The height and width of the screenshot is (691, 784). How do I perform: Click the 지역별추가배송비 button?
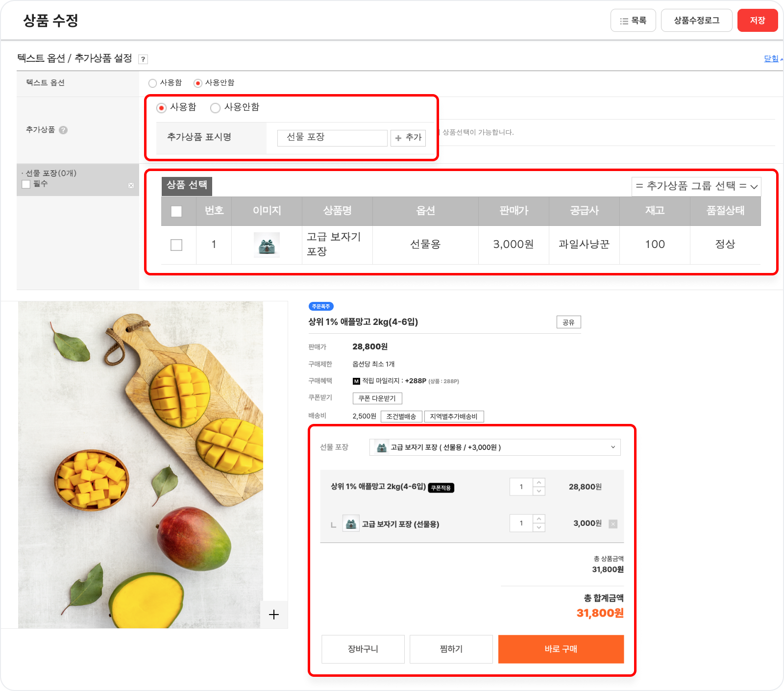454,417
